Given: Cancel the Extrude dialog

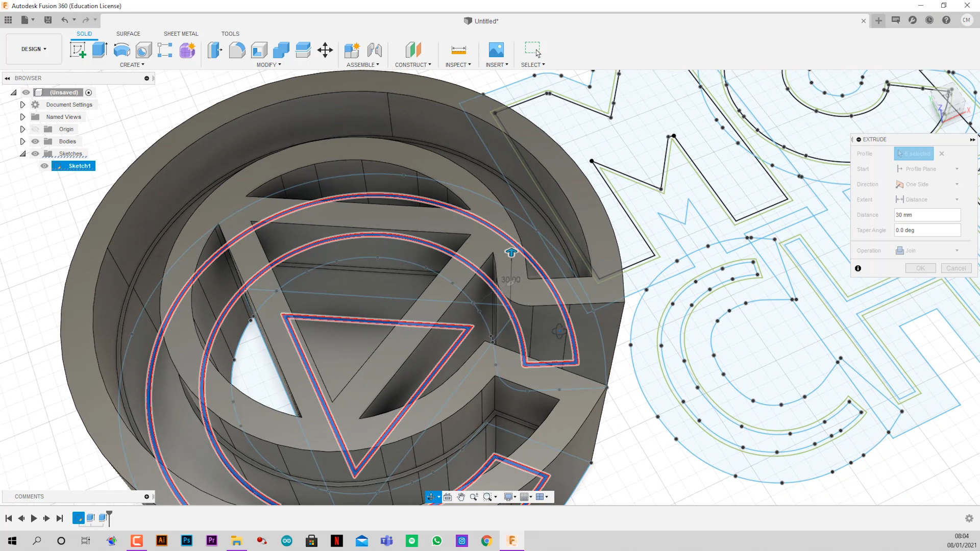Looking at the screenshot, I should [956, 268].
